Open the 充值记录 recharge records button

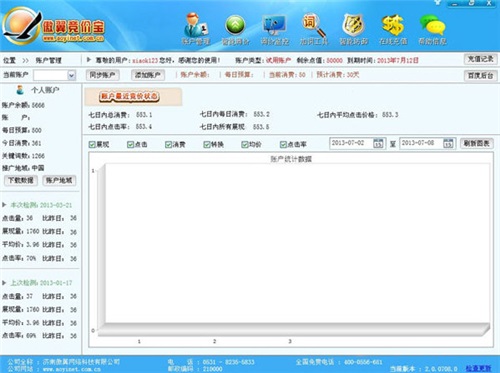[480, 59]
